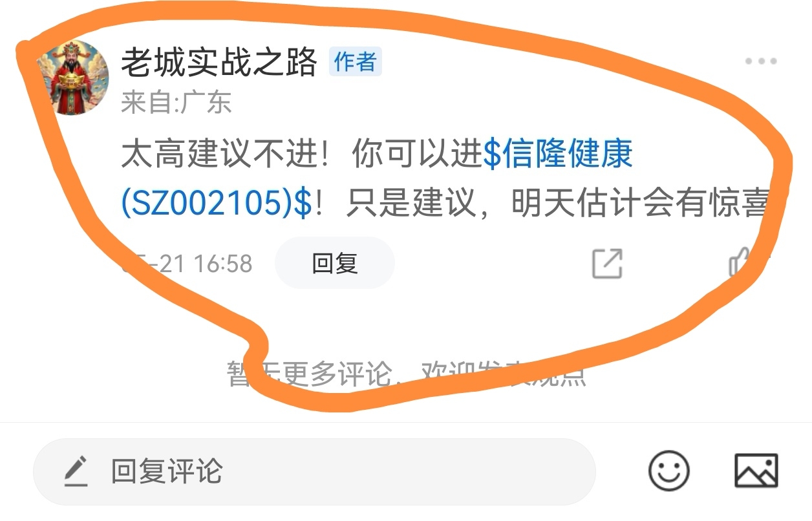Viewport: 812px width, 521px height.
Task: Focus the 回复评论 input field
Action: (314, 471)
